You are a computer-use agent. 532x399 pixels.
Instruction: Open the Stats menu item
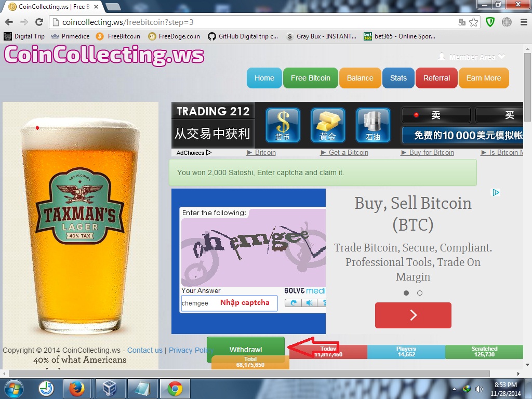point(398,78)
